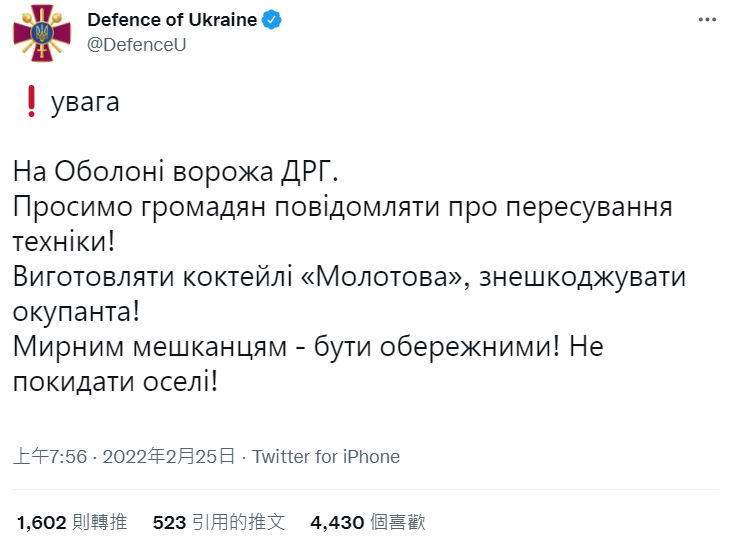Visit the @DefenceU handle link
This screenshot has width=736, height=540.
pyautogui.click(x=137, y=45)
